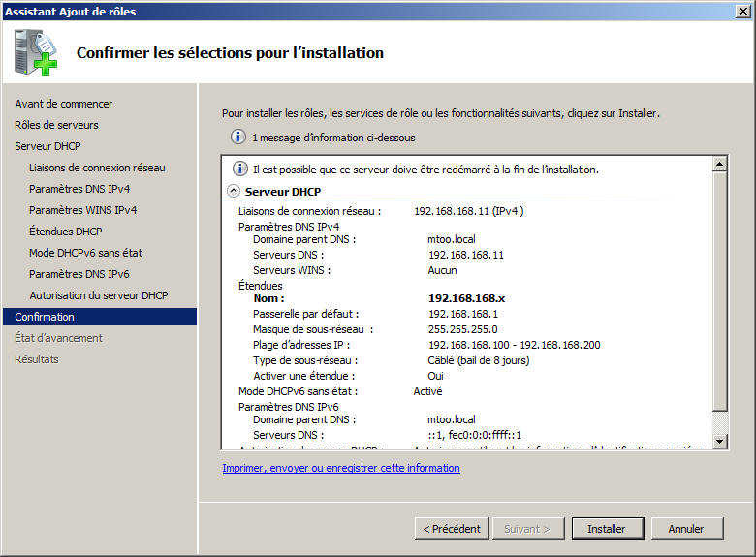
Task: Close the Assistant Ajout de rôles window
Action: point(743,11)
